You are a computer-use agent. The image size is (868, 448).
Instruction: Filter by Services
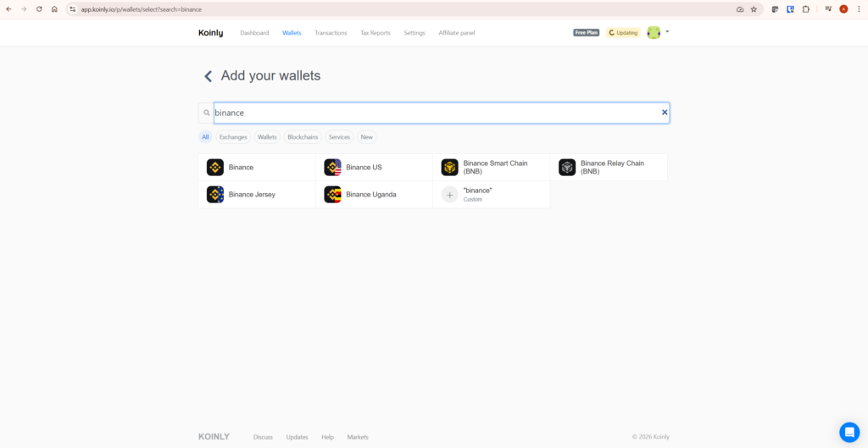click(x=339, y=136)
